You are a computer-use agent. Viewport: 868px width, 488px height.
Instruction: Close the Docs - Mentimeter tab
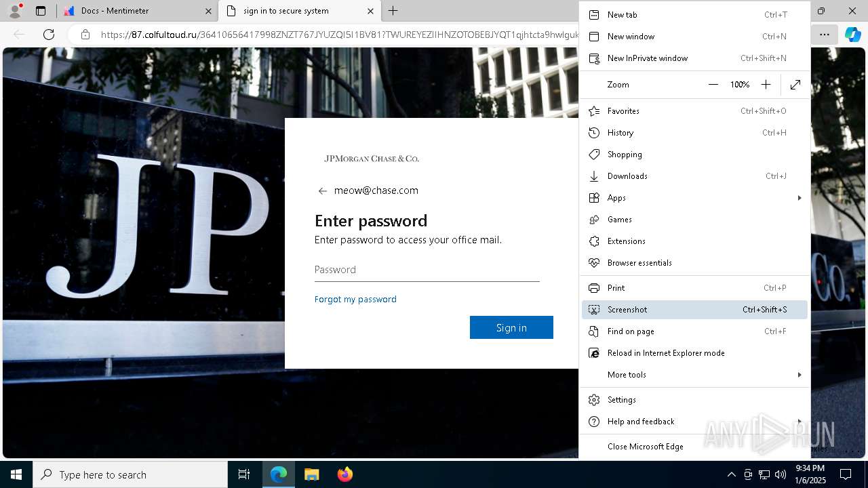tap(209, 11)
